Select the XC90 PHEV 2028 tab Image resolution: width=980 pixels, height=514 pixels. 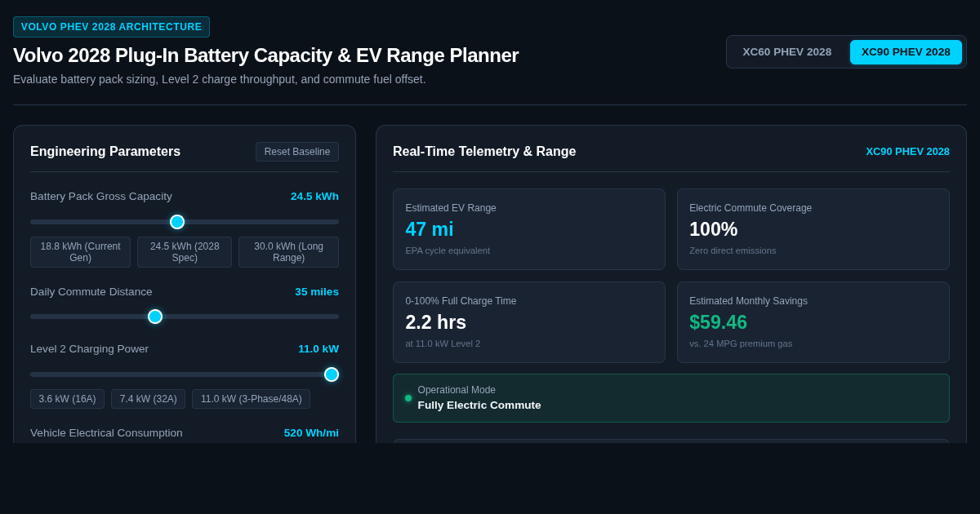tap(906, 52)
